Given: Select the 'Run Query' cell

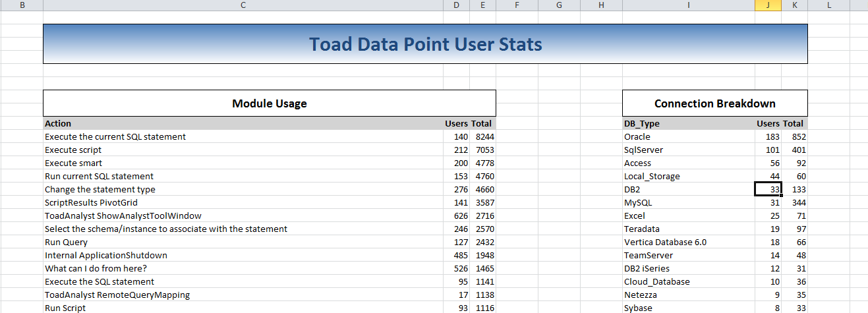Looking at the screenshot, I should click(x=243, y=242).
